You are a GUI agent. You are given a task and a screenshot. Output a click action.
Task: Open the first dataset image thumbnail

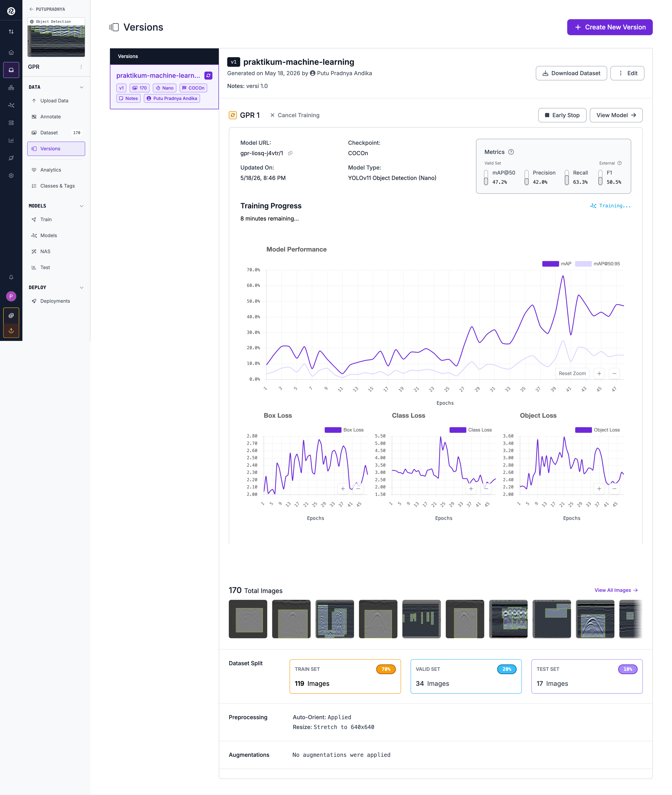[x=248, y=619]
